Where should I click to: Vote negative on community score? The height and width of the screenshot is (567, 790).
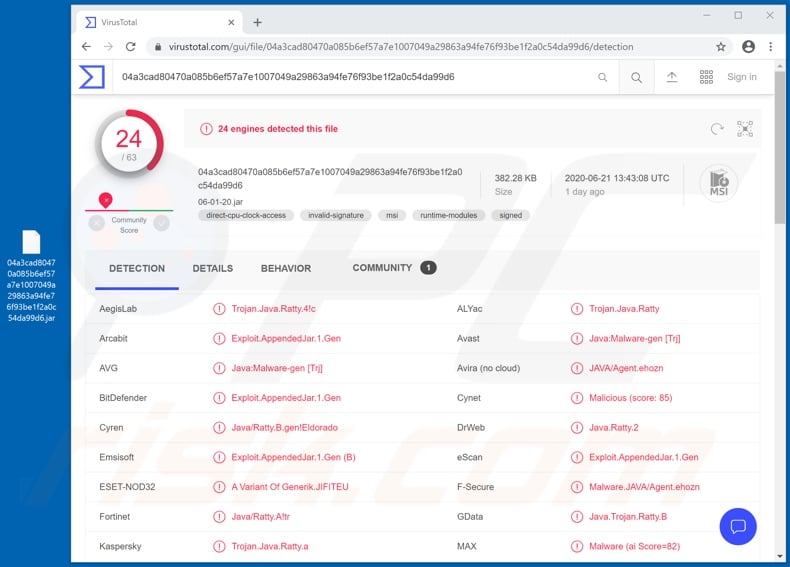(97, 223)
